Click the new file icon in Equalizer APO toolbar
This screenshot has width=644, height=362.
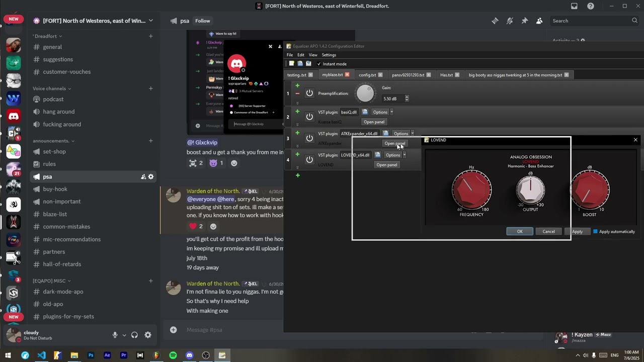[x=291, y=64]
